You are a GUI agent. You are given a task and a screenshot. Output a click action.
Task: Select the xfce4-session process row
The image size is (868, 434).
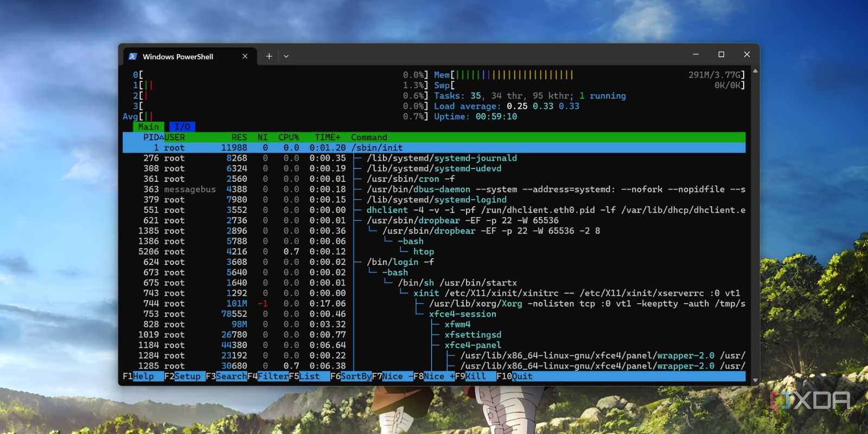[434, 314]
